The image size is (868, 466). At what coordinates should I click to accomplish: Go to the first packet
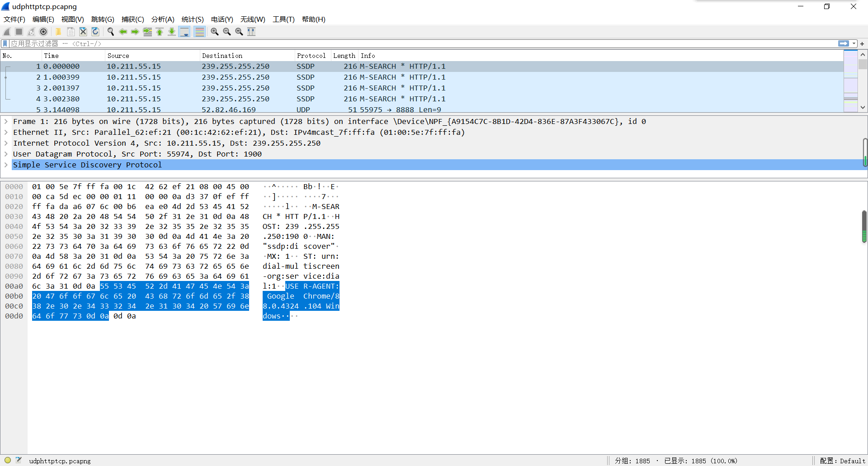(x=160, y=32)
